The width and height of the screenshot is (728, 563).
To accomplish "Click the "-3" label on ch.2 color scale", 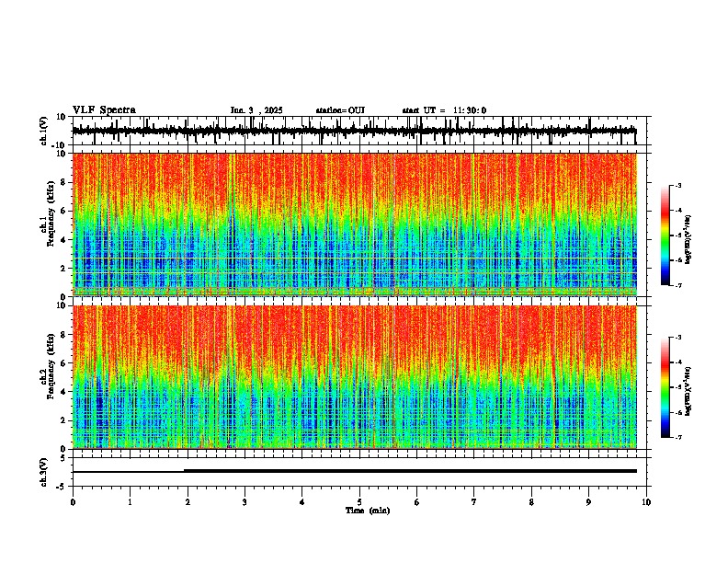I will (x=677, y=337).
